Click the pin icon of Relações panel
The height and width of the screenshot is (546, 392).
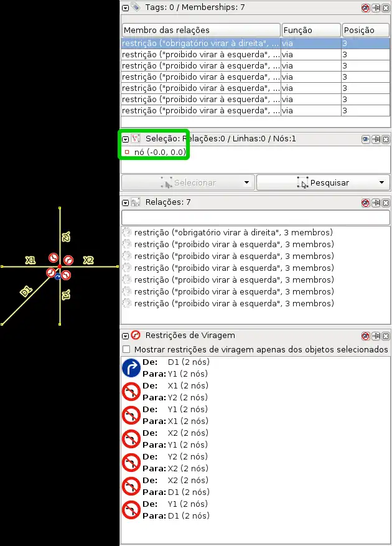click(x=376, y=203)
